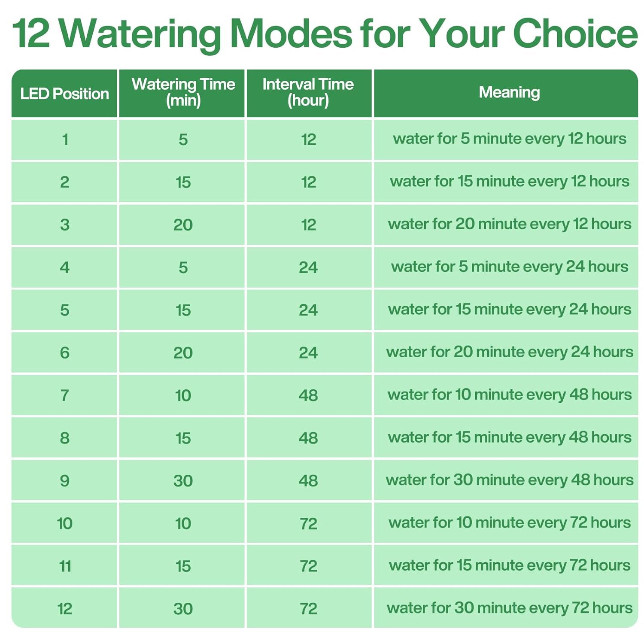Select the LED Position 11 cell
Image resolution: width=644 pixels, height=644 pixels.
click(x=64, y=566)
